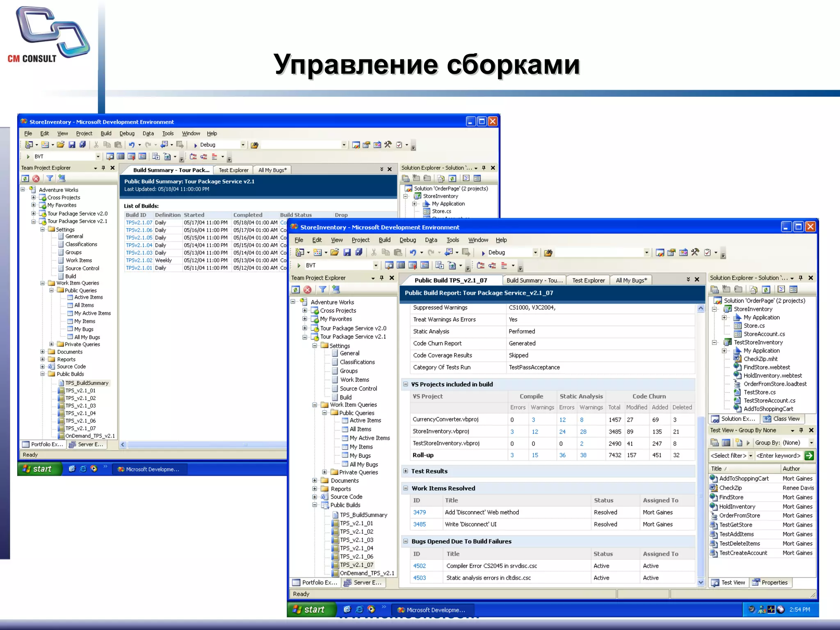Image resolution: width=840 pixels, height=630 pixels.
Task: Collapse TestStoreInventory project in front Solution Explorer
Action: pos(714,342)
